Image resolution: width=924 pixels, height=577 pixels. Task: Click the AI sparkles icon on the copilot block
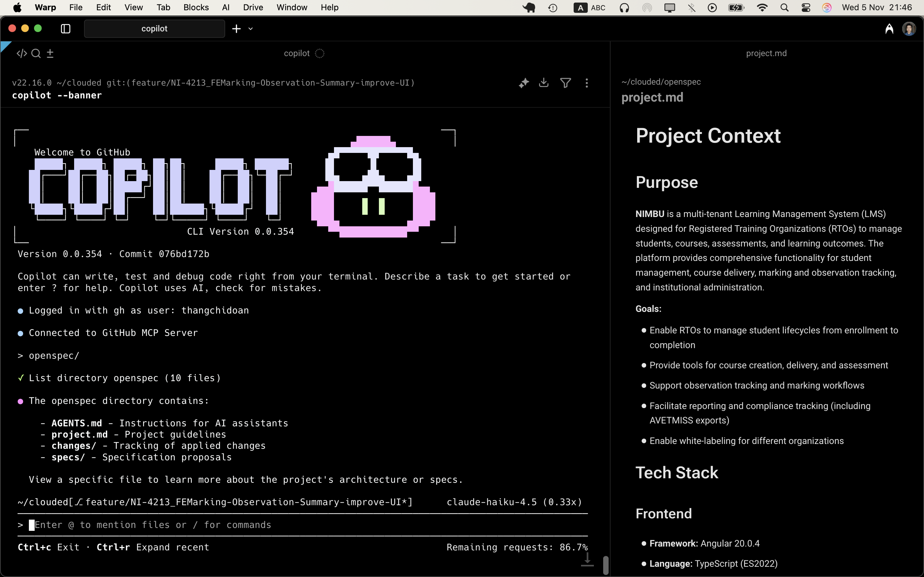[x=524, y=83]
